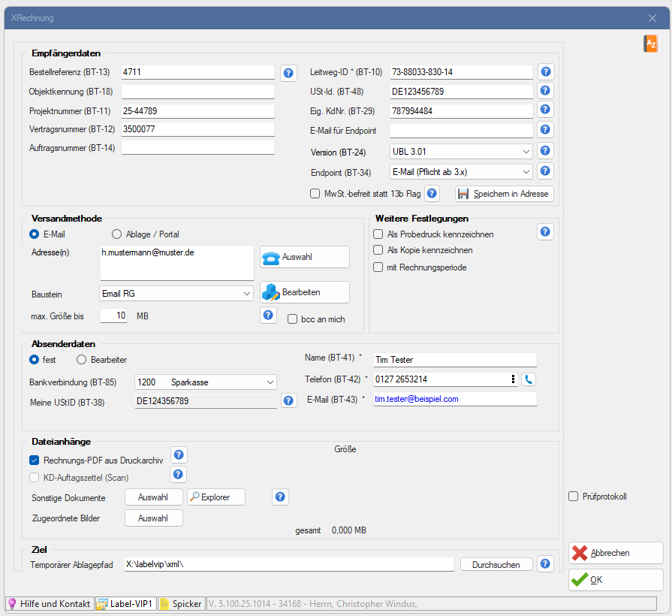This screenshot has width=672, height=616.
Task: Click the help icon beside Leitweg-ID field
Action: 546,72
